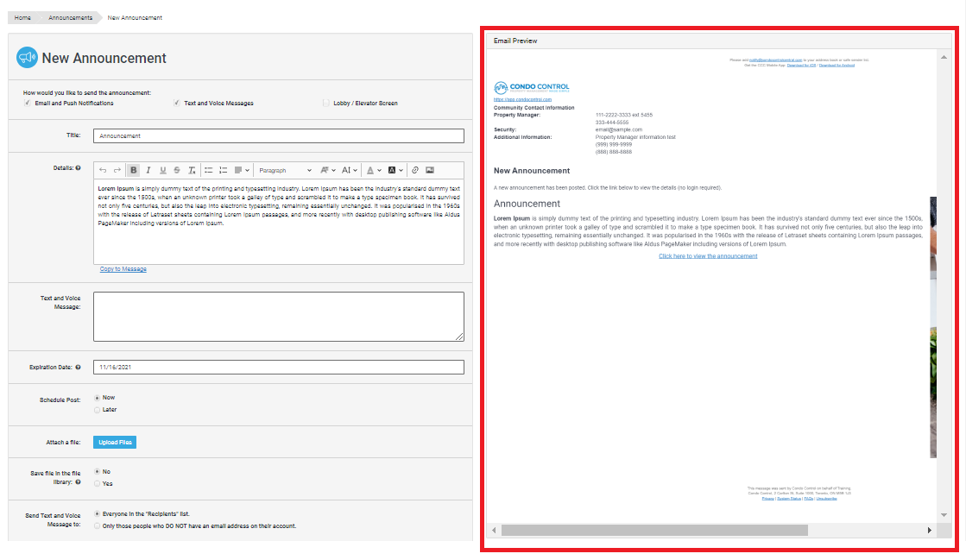Expand the text alignment dropdown
The width and height of the screenshot is (966, 560).
coord(242,170)
